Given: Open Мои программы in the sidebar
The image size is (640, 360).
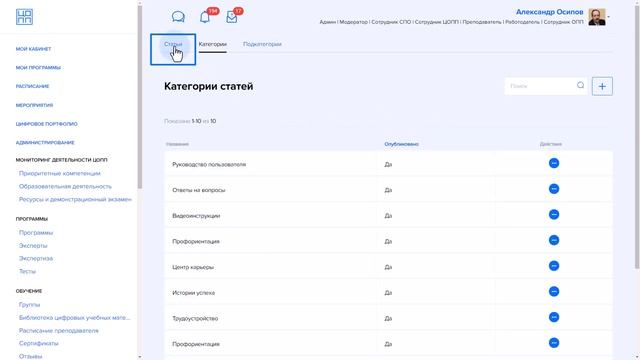Looking at the screenshot, I should (x=38, y=68).
